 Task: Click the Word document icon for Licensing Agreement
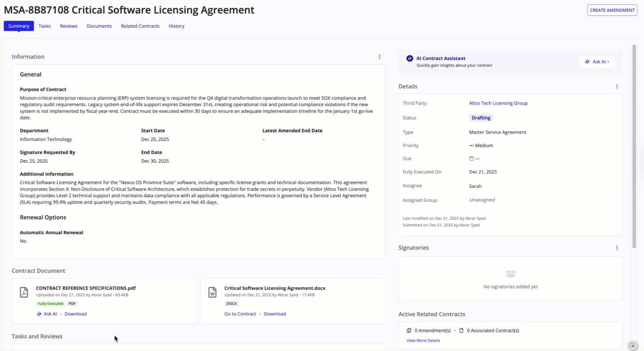point(212,292)
